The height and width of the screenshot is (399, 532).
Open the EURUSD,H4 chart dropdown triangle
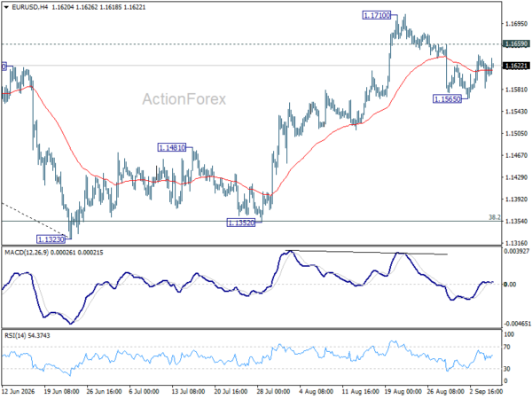coord(6,7)
